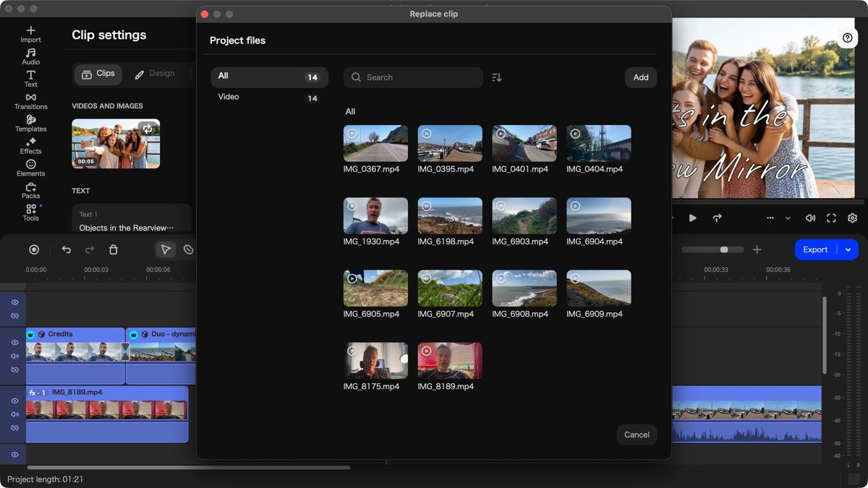Click the timeline vertical scrollbar
868x488 pixels.
click(x=825, y=335)
